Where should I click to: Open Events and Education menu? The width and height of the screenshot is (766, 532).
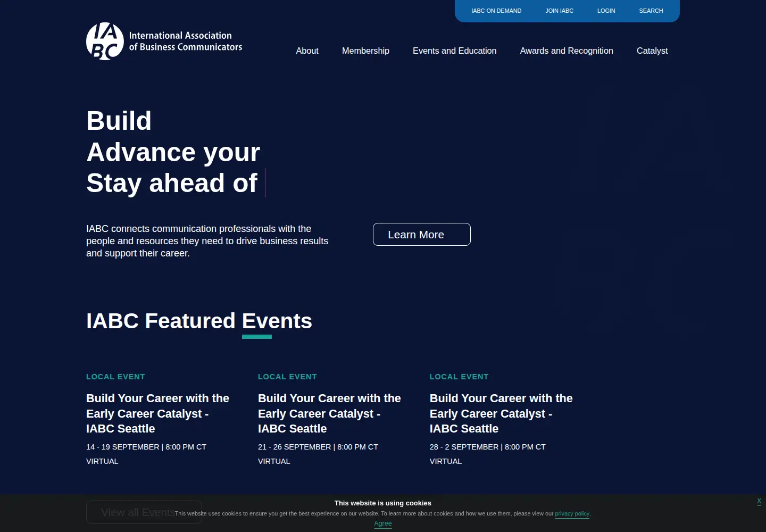[455, 51]
